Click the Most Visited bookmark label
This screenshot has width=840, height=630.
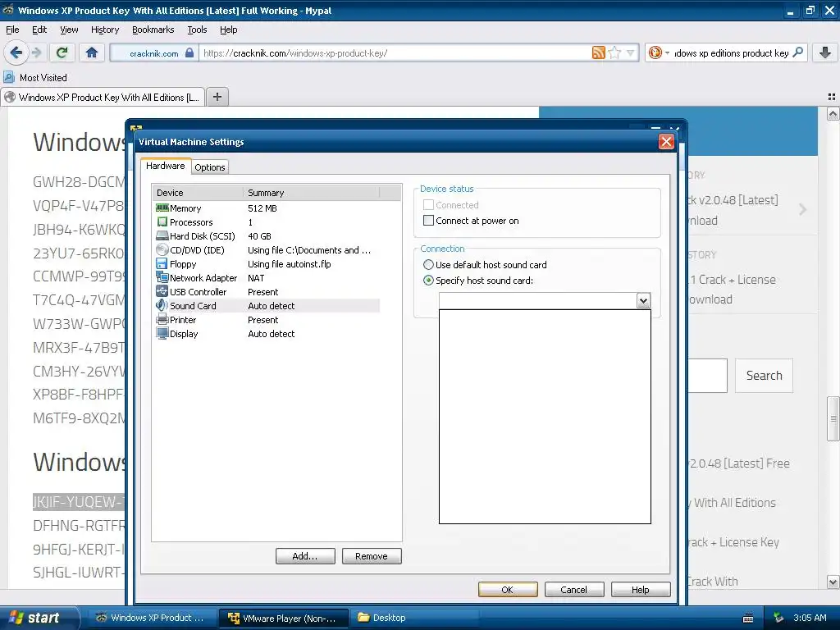coord(43,78)
